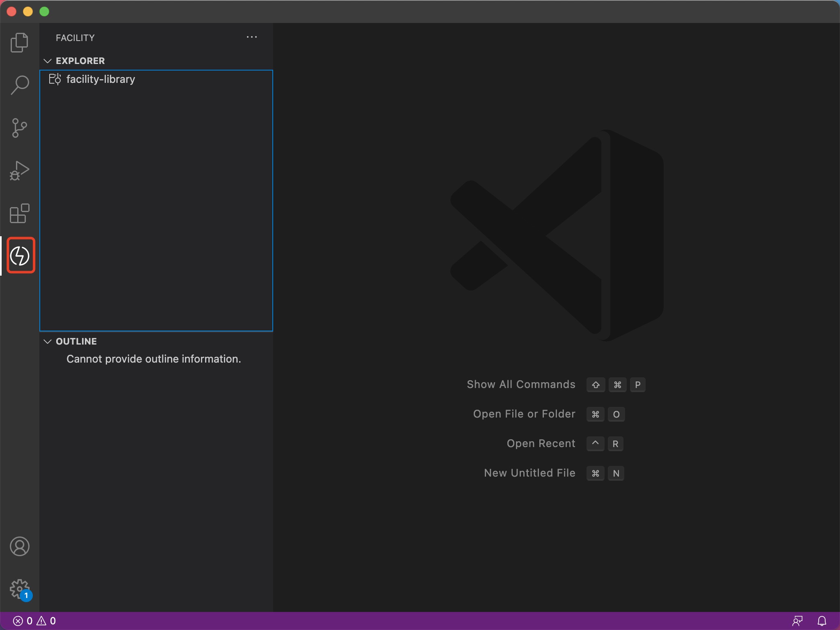Open the Search view icon
The height and width of the screenshot is (630, 840).
pos(19,85)
